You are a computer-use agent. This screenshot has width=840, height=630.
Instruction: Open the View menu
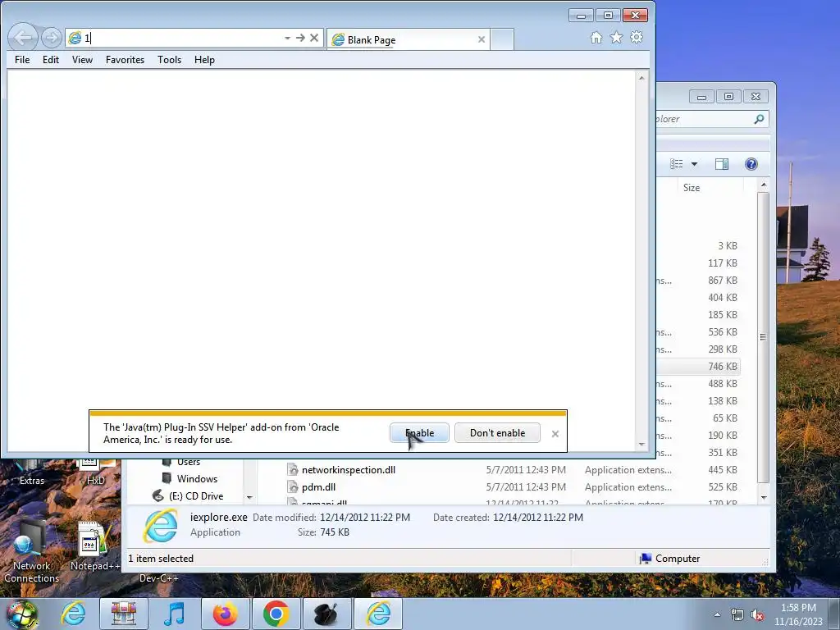click(x=82, y=59)
